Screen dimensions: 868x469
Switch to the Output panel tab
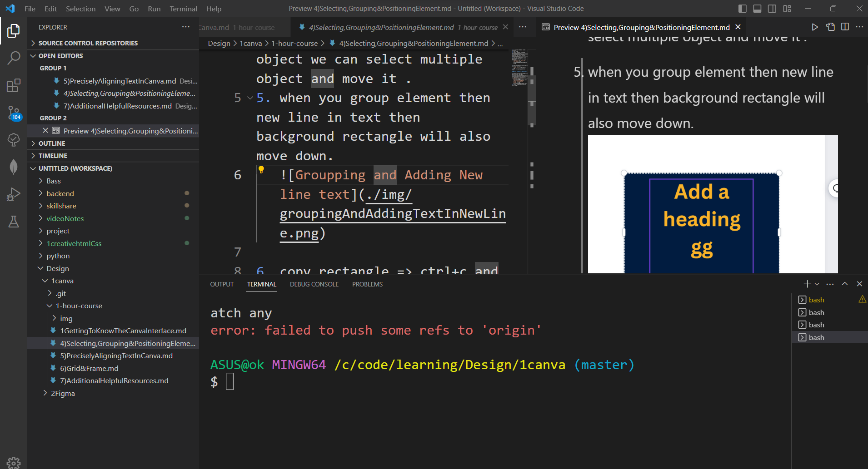tap(222, 284)
